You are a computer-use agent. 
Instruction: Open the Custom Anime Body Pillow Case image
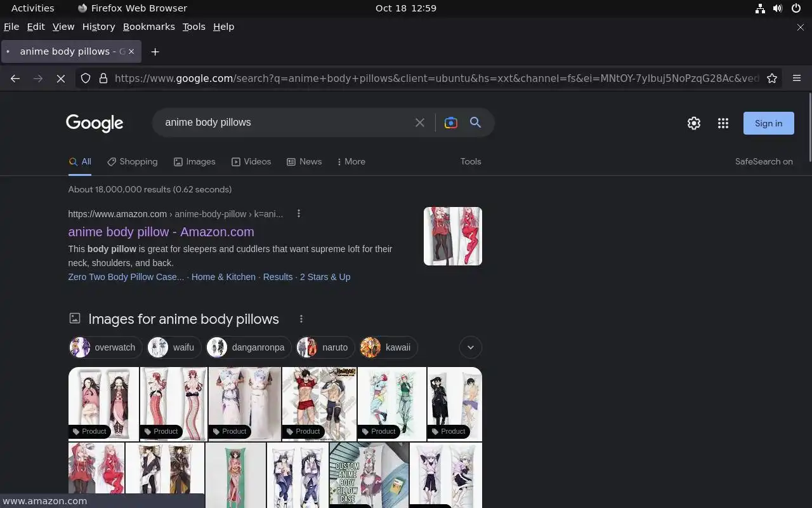369,475
